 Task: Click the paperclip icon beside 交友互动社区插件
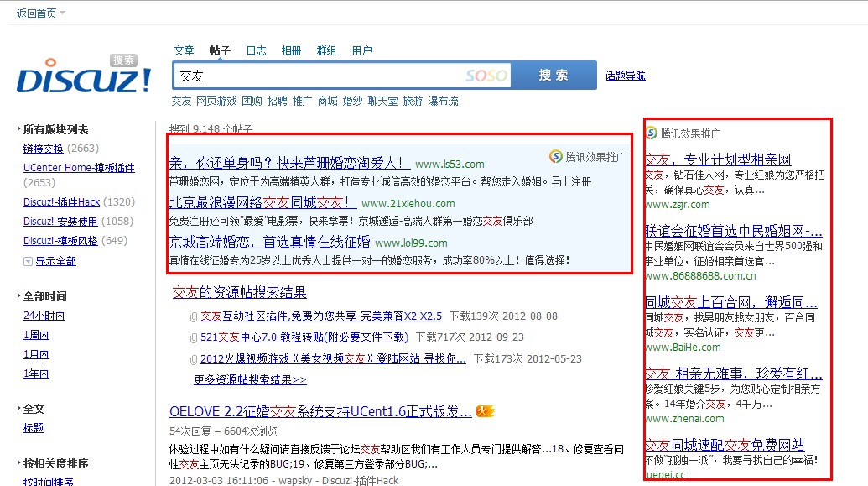pos(195,316)
